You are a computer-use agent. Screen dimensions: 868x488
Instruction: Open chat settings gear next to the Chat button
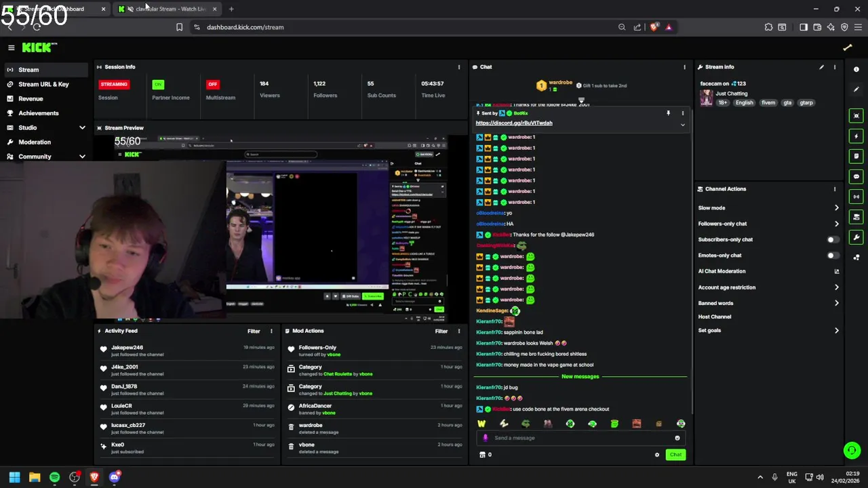(x=656, y=455)
